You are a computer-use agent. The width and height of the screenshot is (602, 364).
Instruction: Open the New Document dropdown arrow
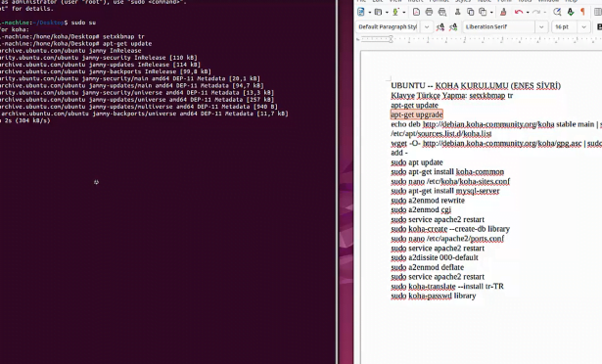click(369, 13)
